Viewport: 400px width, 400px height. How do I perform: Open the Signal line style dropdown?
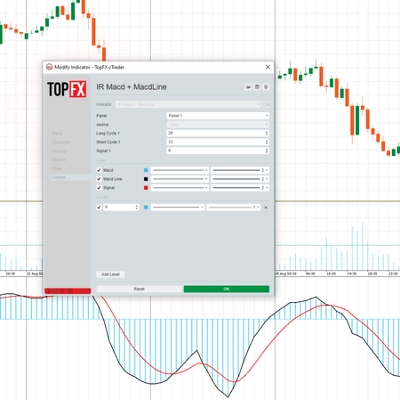point(180,188)
